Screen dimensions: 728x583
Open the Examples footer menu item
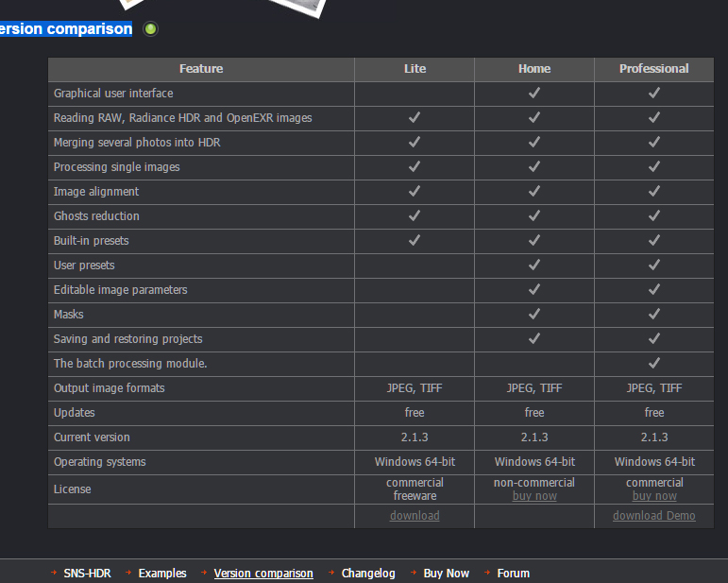pyautogui.click(x=162, y=574)
